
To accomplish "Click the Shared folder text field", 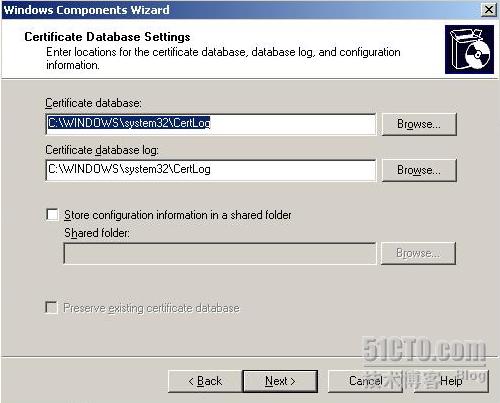I will (x=220, y=253).
